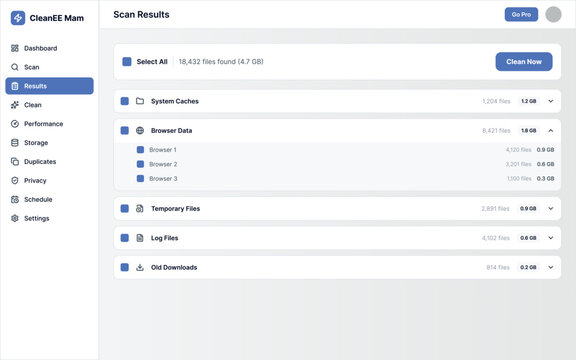576x360 pixels.
Task: Open the user avatar profile circle
Action: click(553, 14)
